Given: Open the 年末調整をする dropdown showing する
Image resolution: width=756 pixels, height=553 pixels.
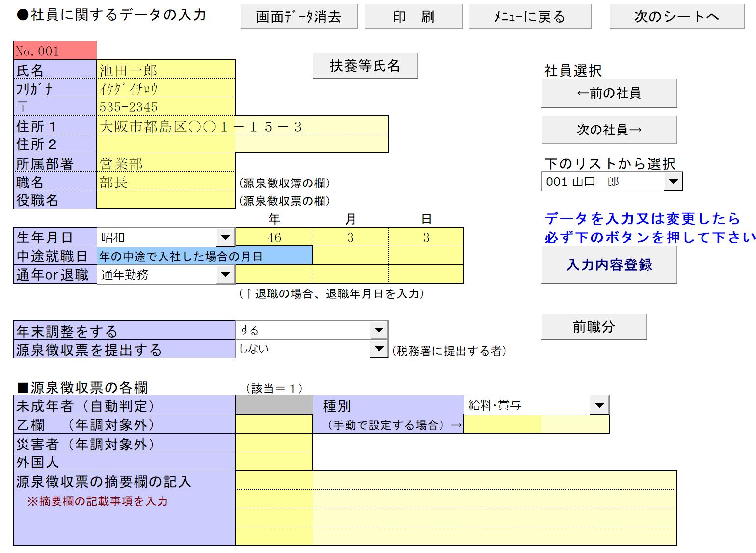Looking at the screenshot, I should (x=378, y=330).
